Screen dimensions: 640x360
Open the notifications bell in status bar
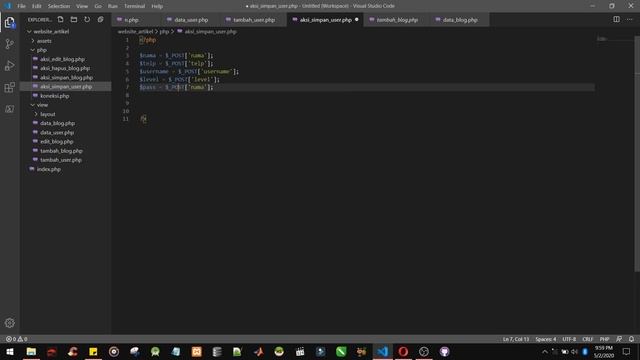pyautogui.click(x=631, y=339)
